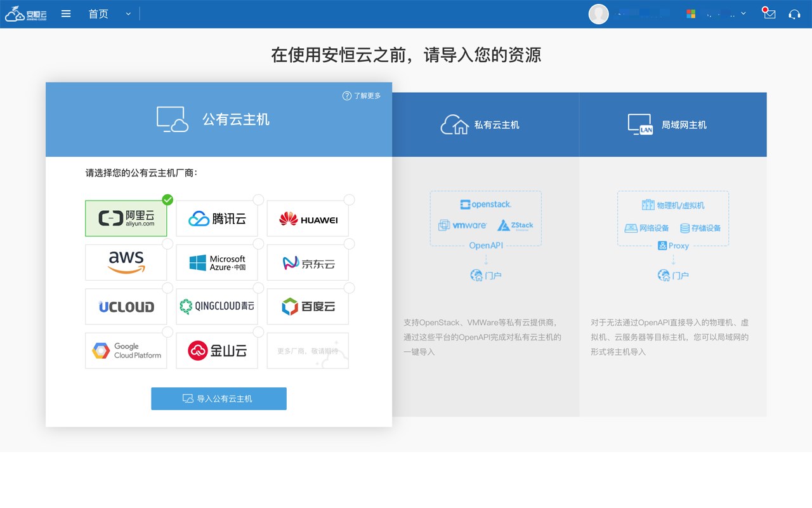Pick the 百度云 vendor card
Screen dimensions: 812x508
308,307
